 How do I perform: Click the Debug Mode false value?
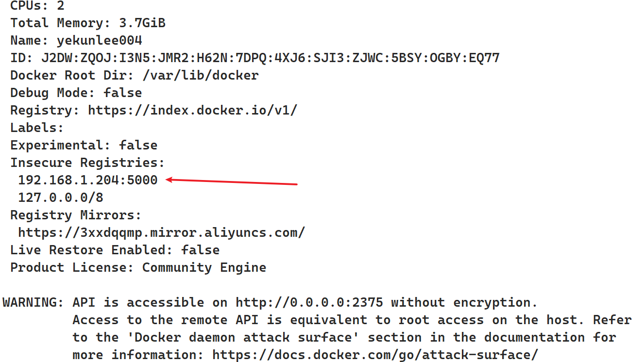[x=123, y=93]
